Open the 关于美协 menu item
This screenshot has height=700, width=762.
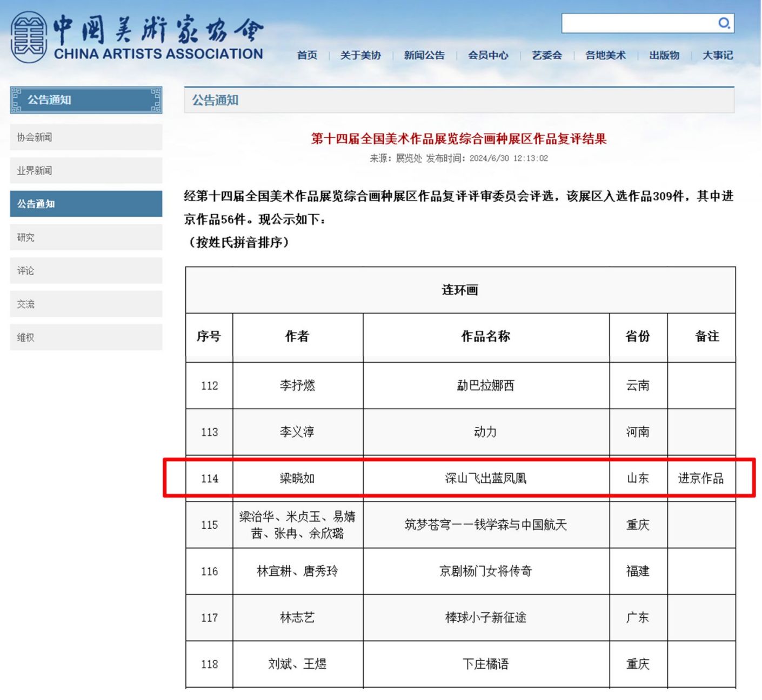tap(360, 55)
